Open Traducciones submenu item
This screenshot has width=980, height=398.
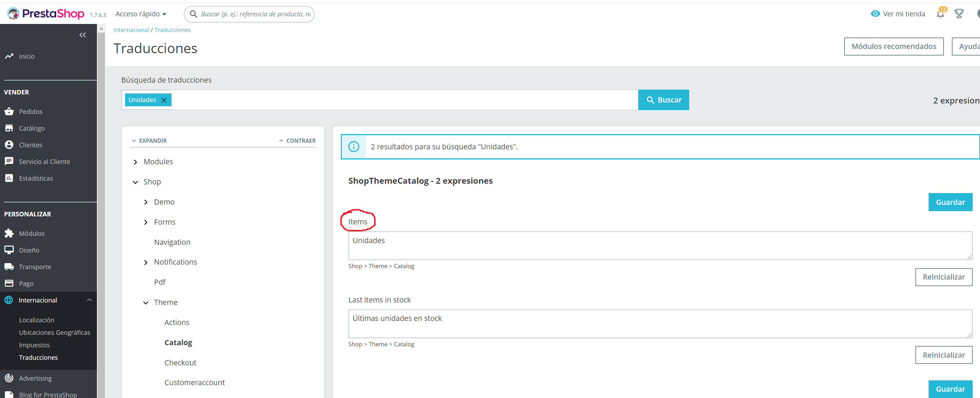click(x=39, y=358)
